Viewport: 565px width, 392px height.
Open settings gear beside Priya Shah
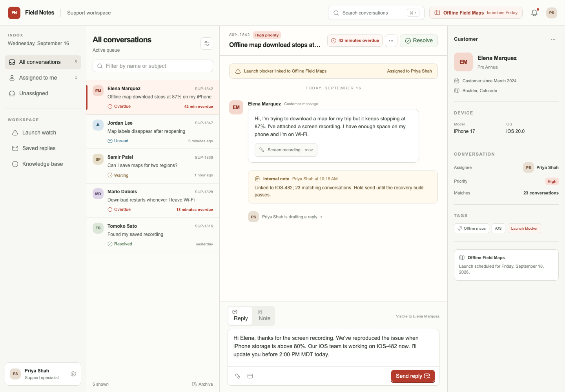point(73,374)
